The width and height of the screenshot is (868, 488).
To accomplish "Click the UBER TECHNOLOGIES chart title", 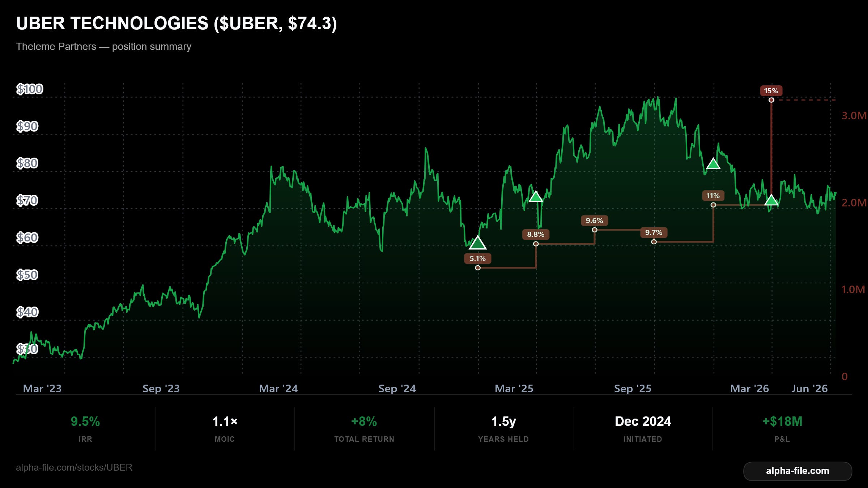I will [176, 23].
